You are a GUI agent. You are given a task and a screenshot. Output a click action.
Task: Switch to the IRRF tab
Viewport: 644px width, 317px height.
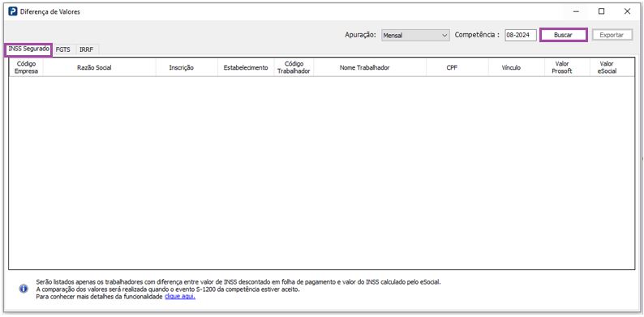[x=86, y=49]
